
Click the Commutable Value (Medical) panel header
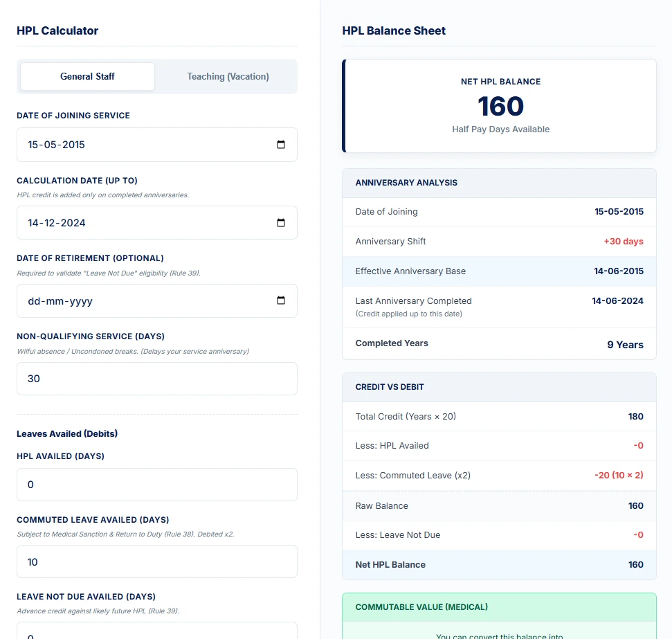499,607
